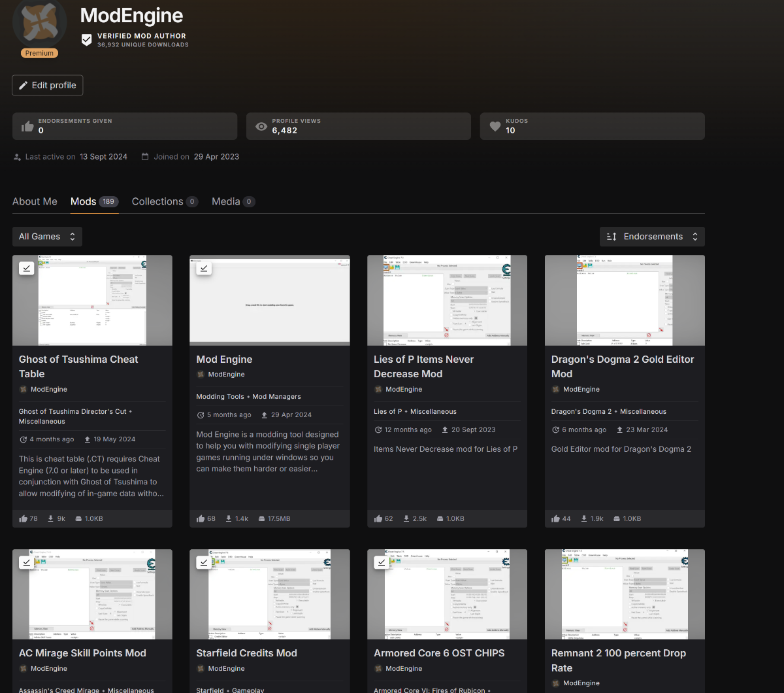
Task: Click the eye icon beside Profile Views
Action: point(261,126)
